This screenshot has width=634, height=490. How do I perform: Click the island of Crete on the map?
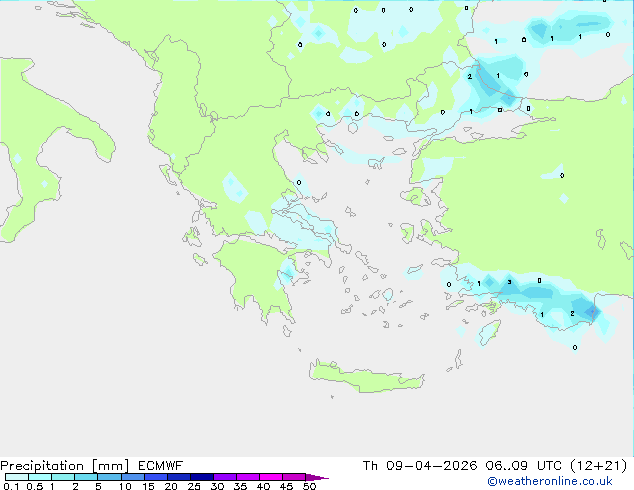point(366,377)
